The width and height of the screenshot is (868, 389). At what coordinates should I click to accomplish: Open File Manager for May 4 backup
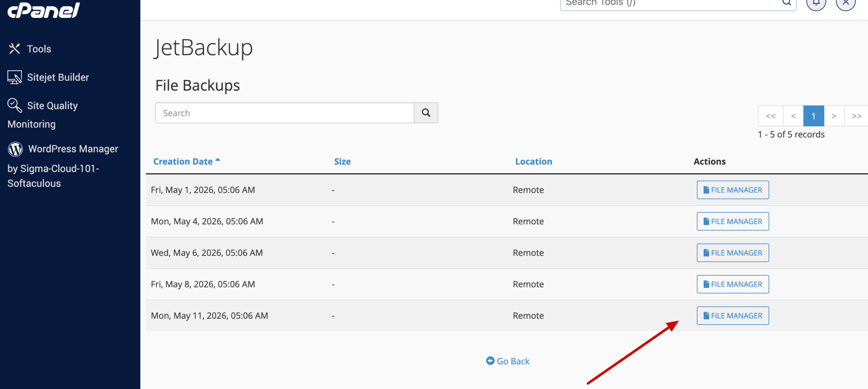point(733,221)
